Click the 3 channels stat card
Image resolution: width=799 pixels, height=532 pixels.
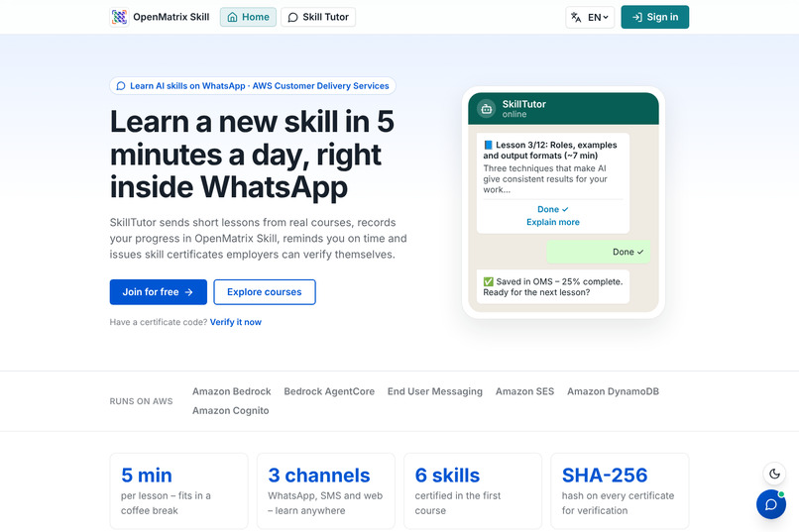(325, 491)
